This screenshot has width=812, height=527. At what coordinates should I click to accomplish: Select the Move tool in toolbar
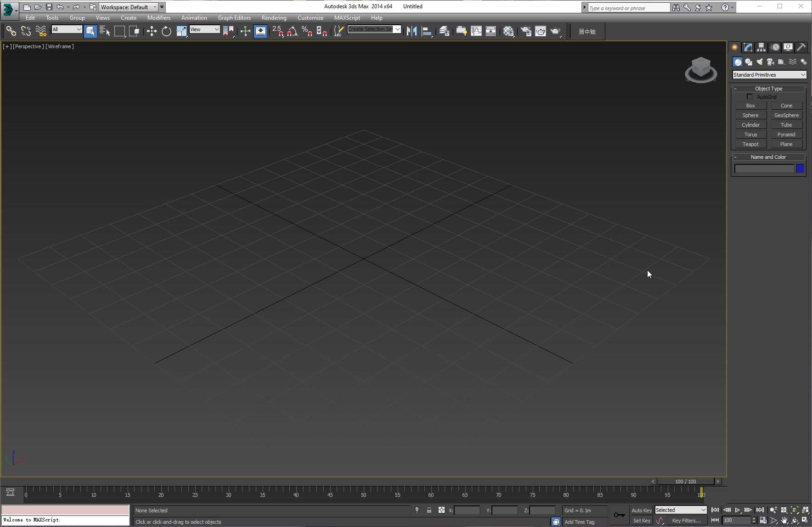tap(152, 31)
